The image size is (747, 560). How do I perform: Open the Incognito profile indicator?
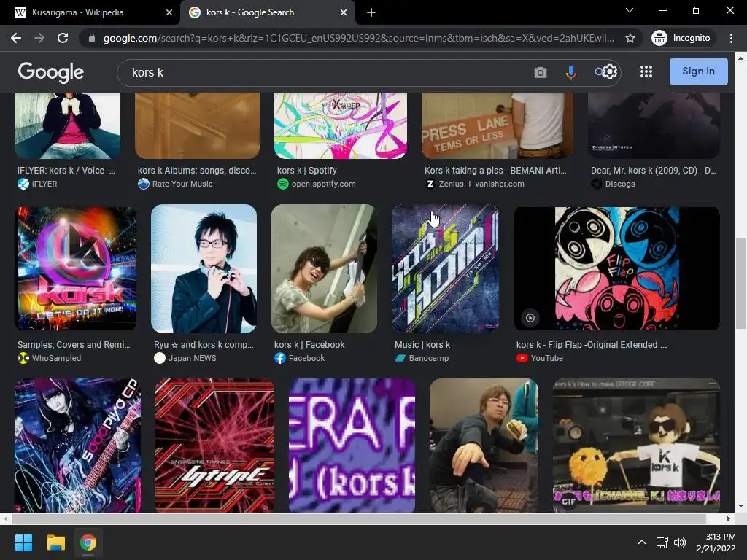click(682, 38)
